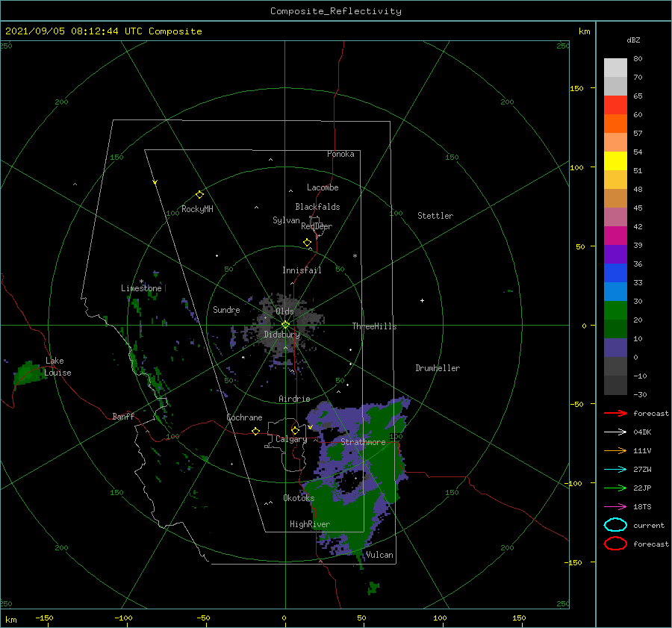
Task: Pick the dark orange 60-57 dBZ swatch
Action: click(615, 123)
